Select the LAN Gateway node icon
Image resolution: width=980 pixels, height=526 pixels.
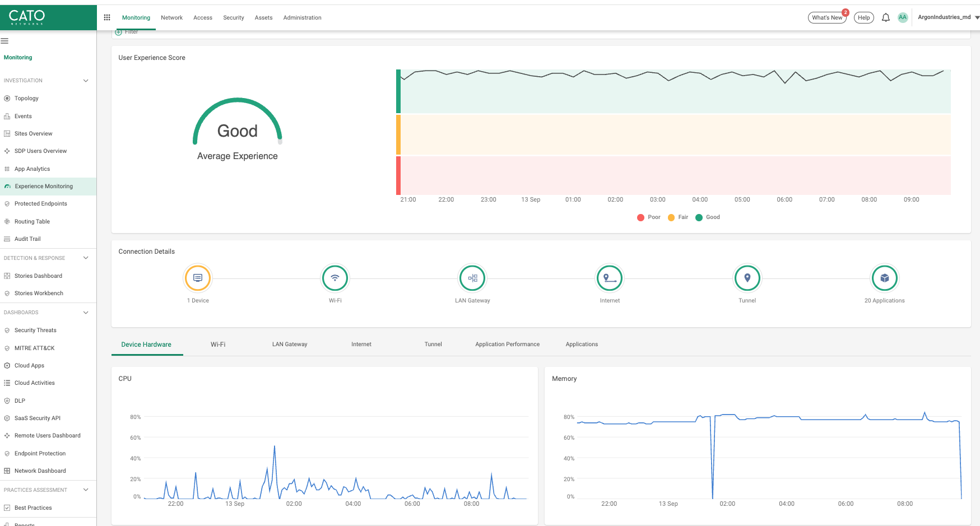click(472, 278)
